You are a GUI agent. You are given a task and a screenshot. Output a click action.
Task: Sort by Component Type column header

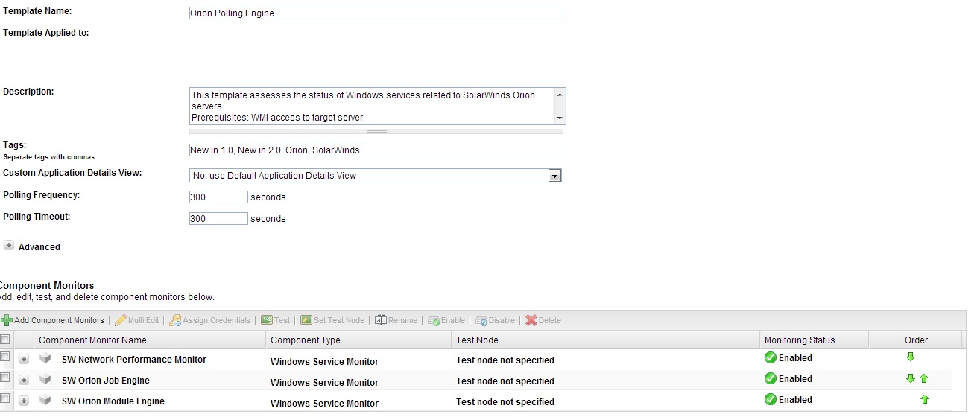click(x=358, y=340)
